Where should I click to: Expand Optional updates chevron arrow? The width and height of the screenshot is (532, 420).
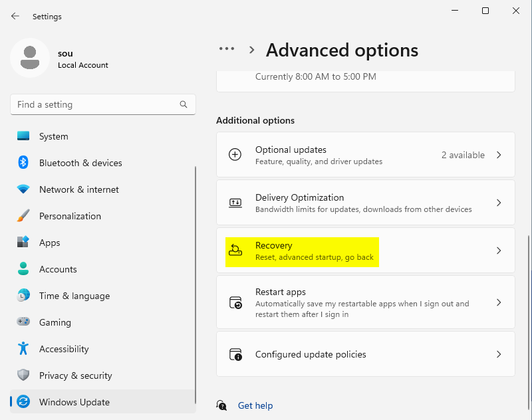499,155
